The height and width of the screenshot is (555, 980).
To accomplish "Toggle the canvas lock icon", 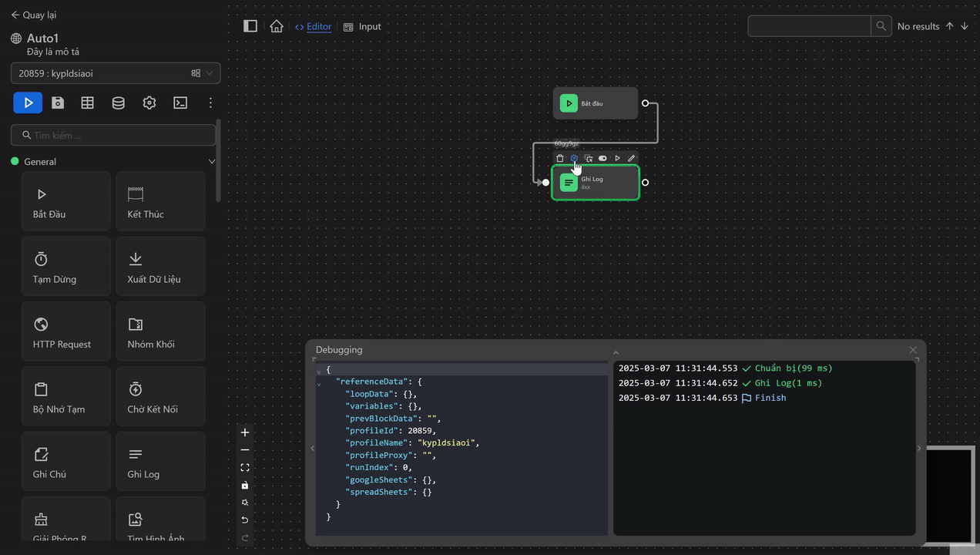I will pos(244,485).
